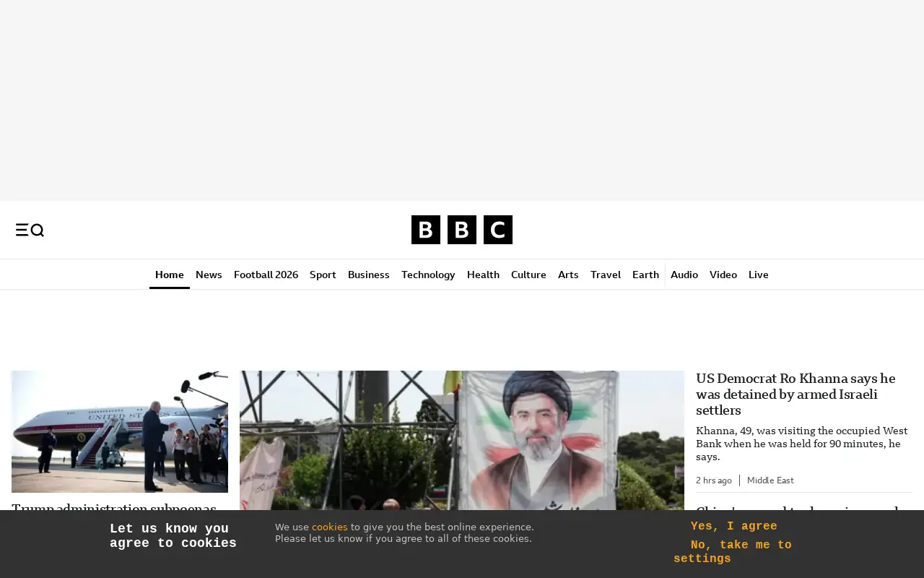This screenshot has height=578, width=924.
Task: Open Technology section
Action: 428,275
